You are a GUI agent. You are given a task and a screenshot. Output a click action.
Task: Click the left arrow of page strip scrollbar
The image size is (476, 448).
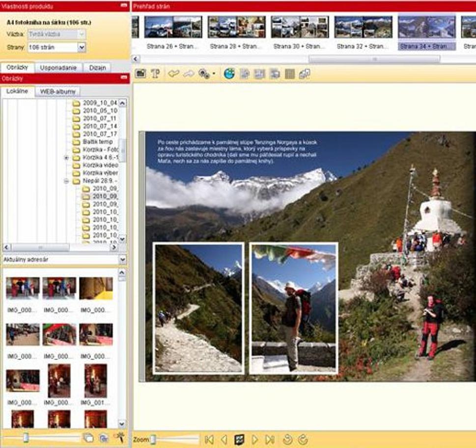pyautogui.click(x=136, y=58)
